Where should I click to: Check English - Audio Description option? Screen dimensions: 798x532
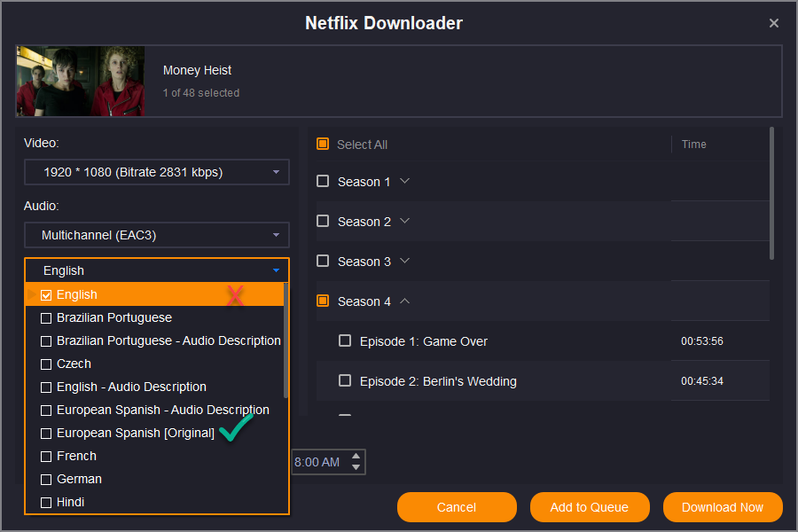tap(46, 387)
